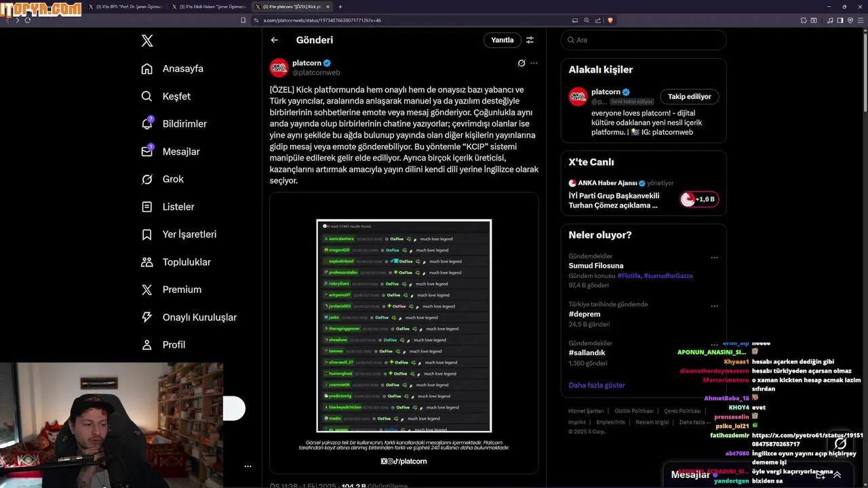Click new message icon in Mesajlar drawer

[x=820, y=475]
